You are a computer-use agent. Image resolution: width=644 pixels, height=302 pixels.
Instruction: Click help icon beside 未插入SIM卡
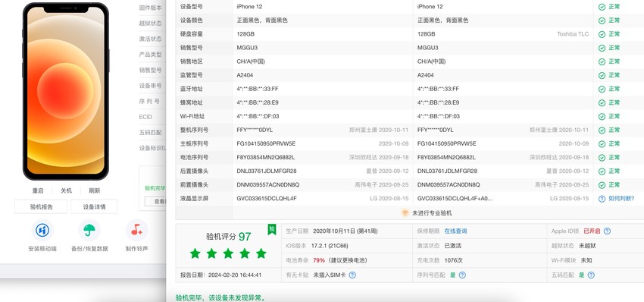pos(352,275)
